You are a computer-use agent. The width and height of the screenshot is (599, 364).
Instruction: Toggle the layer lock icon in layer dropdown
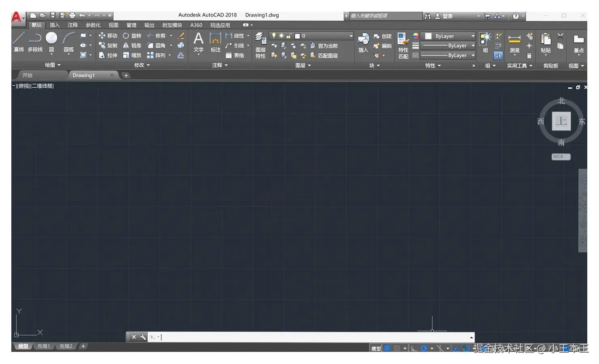tap(289, 36)
